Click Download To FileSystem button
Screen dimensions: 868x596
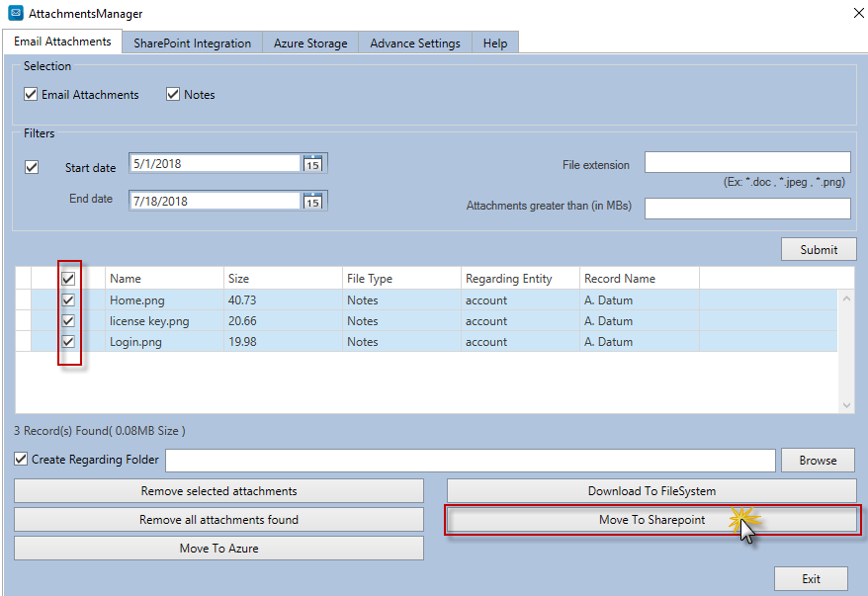point(651,490)
